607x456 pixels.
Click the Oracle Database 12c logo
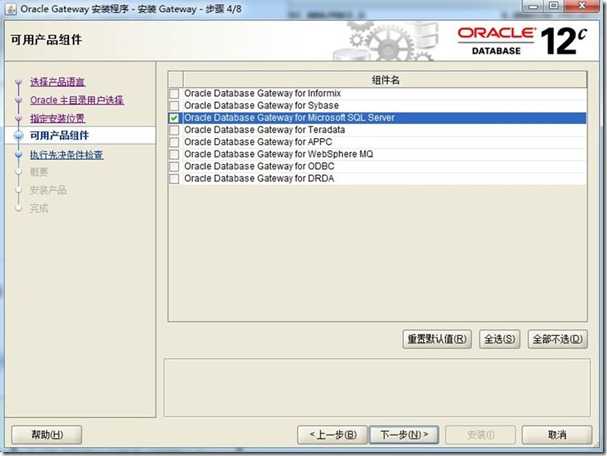click(x=522, y=40)
